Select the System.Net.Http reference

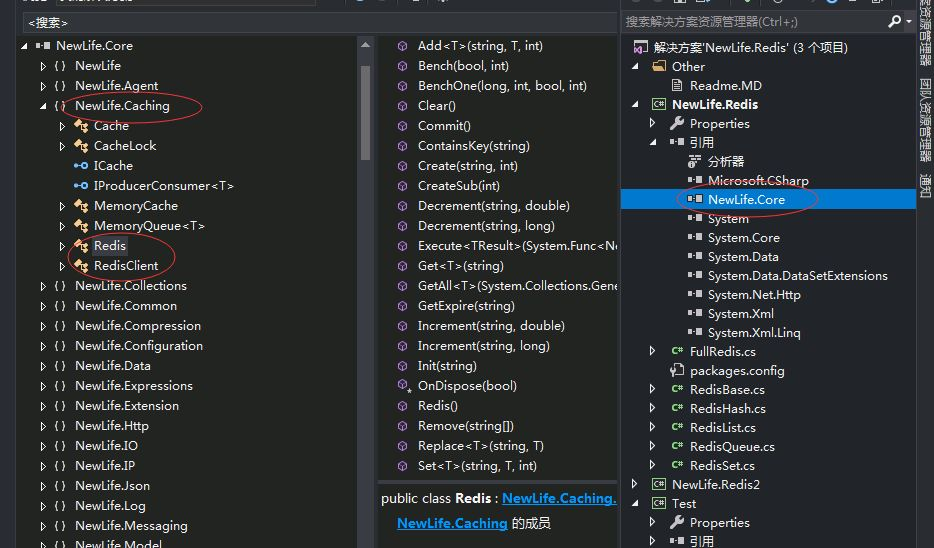(x=754, y=295)
